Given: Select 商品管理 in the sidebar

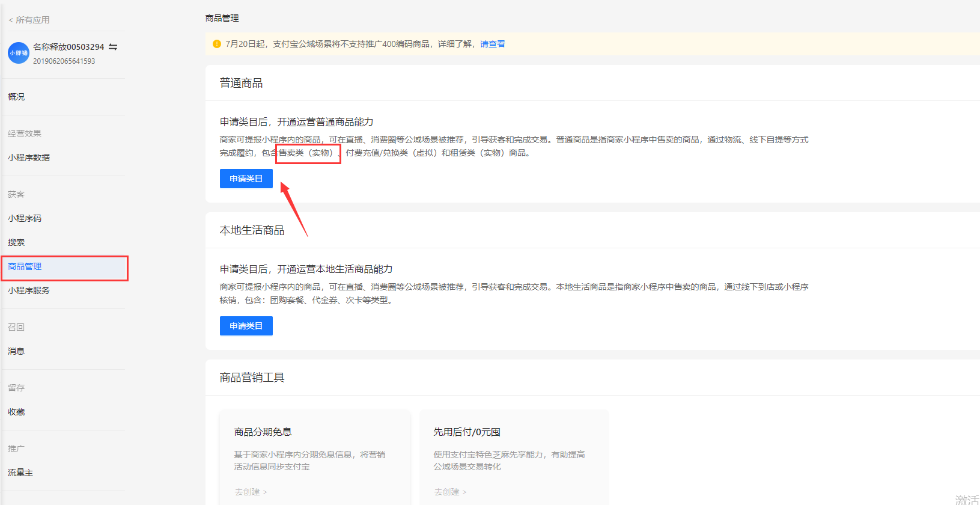Looking at the screenshot, I should pyautogui.click(x=25, y=267).
